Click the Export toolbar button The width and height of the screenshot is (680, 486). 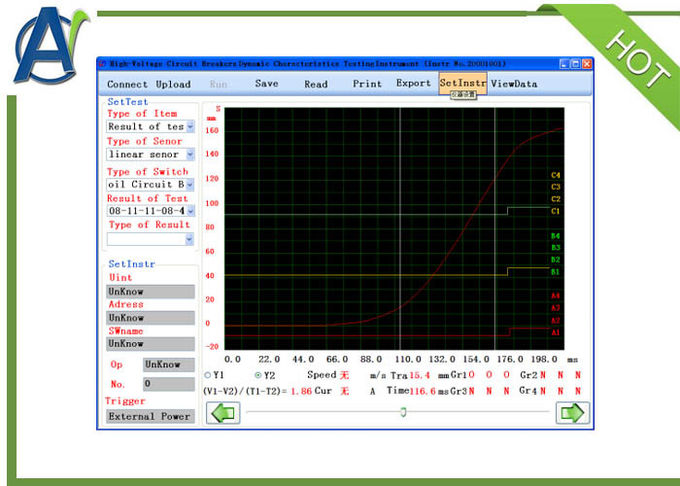pyautogui.click(x=413, y=84)
